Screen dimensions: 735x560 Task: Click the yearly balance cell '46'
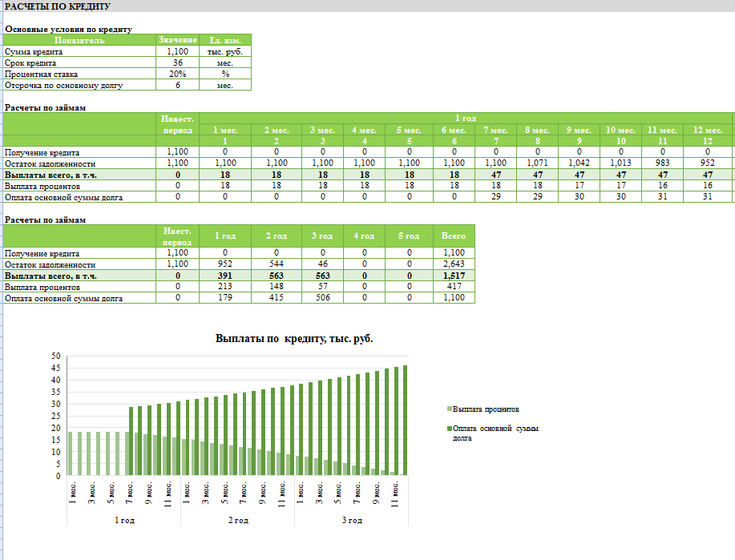[x=322, y=264]
